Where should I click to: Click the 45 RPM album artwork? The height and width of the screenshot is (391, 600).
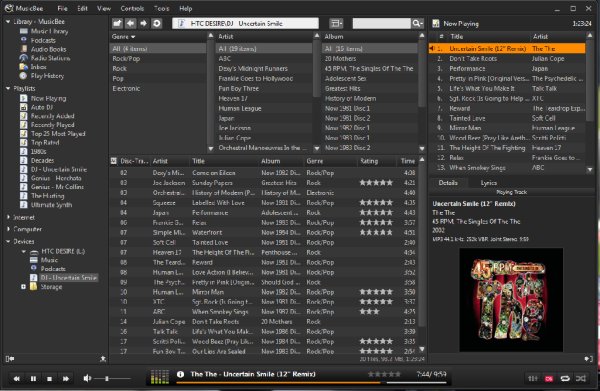(511, 300)
